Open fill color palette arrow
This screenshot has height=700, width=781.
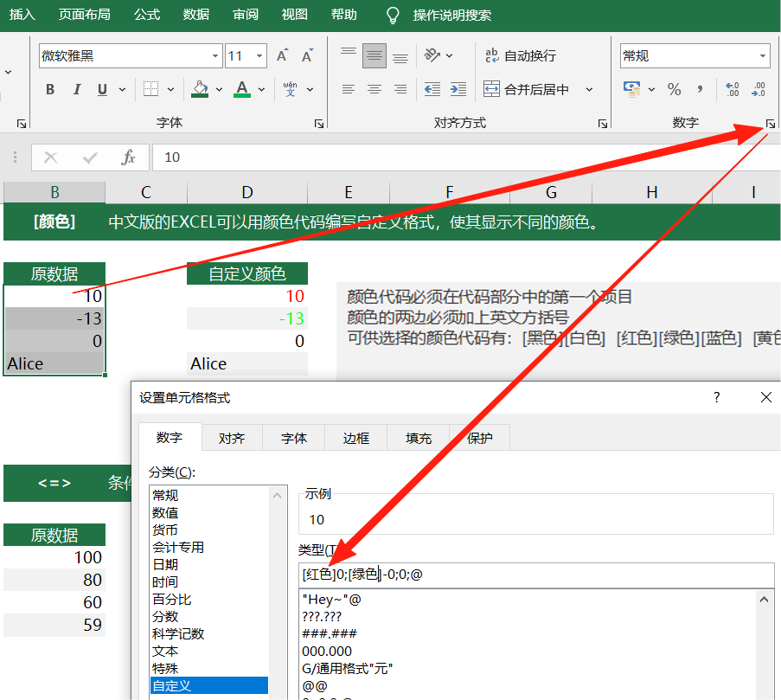(219, 90)
